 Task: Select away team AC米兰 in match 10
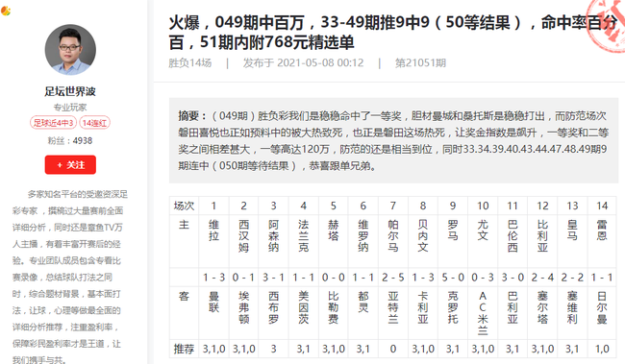click(483, 313)
